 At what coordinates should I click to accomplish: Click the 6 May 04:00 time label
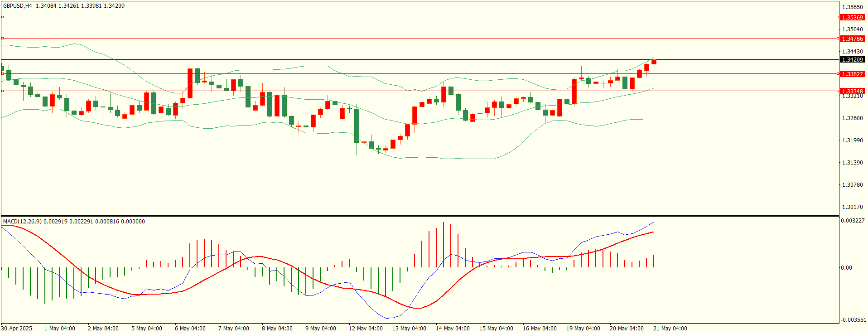click(190, 329)
